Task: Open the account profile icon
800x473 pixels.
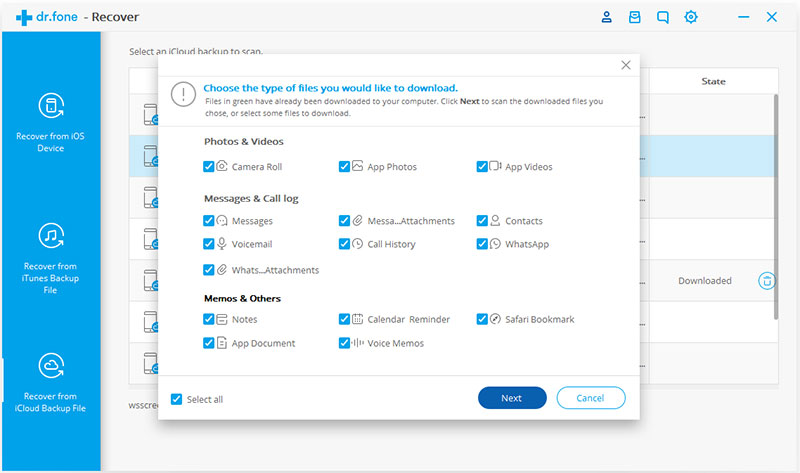Action: 606,17
